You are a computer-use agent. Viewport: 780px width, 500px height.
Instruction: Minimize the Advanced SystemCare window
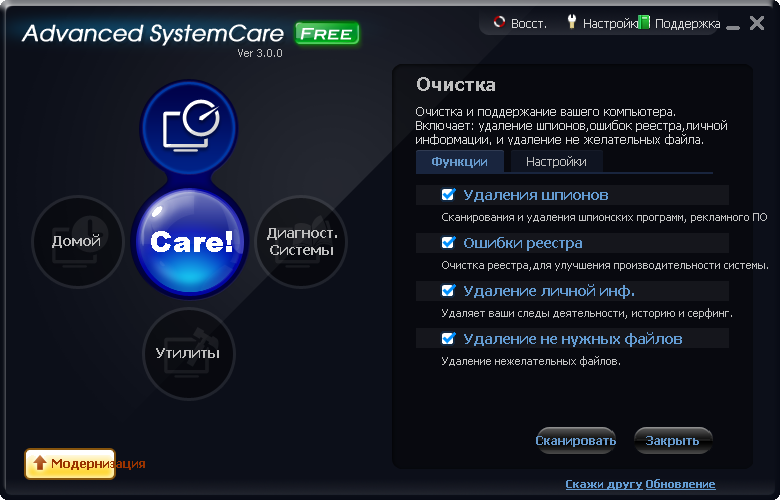(x=731, y=24)
